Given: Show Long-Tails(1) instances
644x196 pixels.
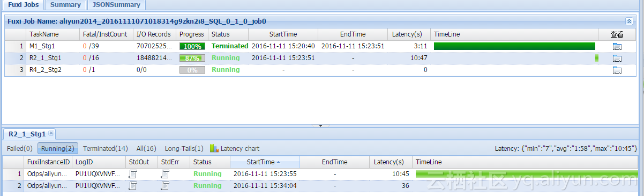Looking at the screenshot, I should tap(184, 148).
